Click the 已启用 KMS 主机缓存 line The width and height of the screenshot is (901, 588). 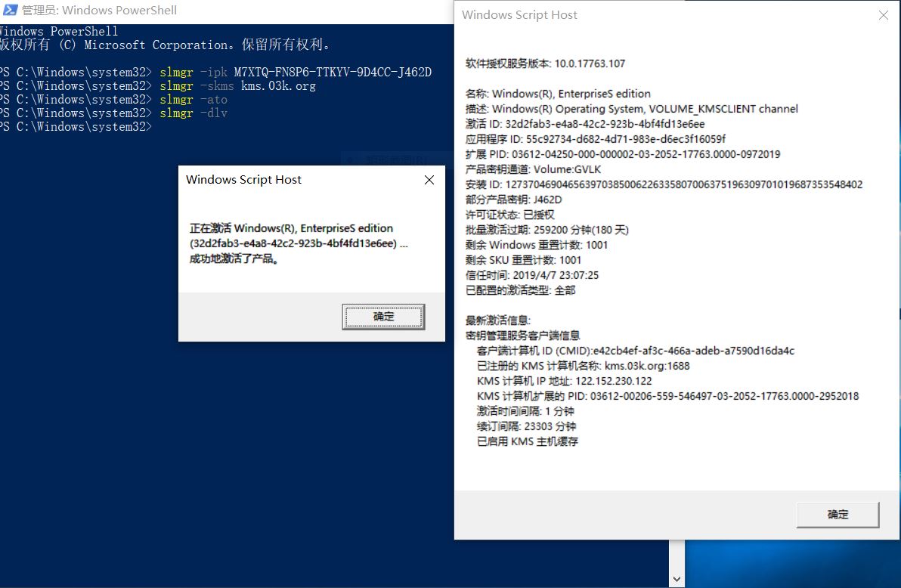tap(528, 441)
